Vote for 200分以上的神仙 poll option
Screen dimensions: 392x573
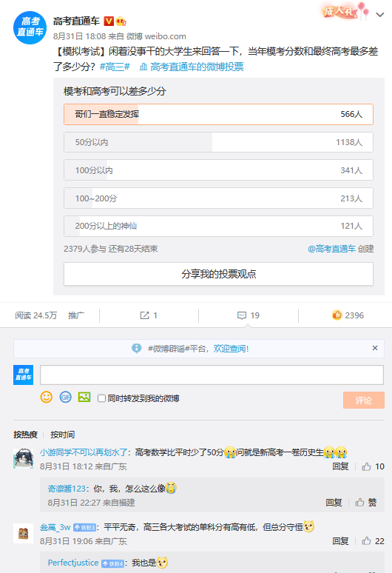click(x=218, y=226)
